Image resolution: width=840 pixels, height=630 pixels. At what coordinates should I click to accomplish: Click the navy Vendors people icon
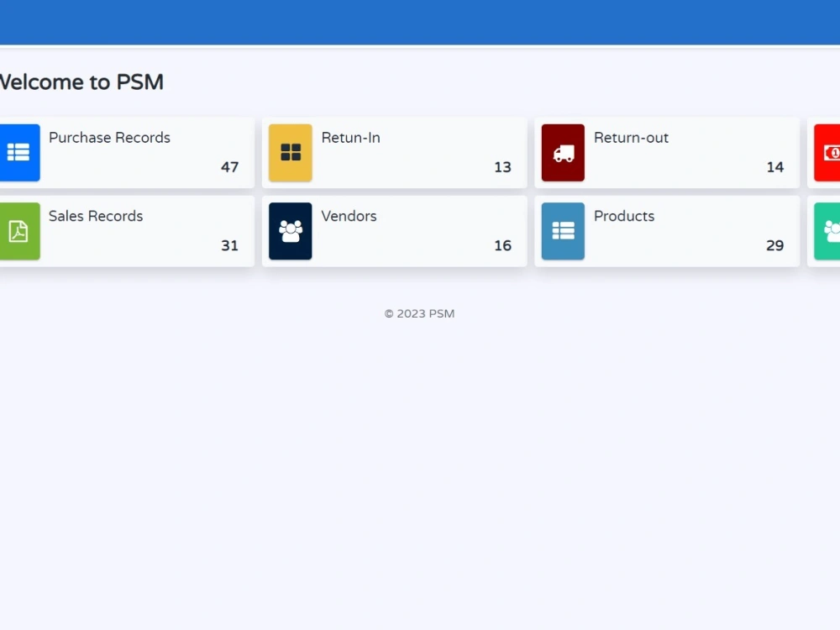click(x=291, y=231)
